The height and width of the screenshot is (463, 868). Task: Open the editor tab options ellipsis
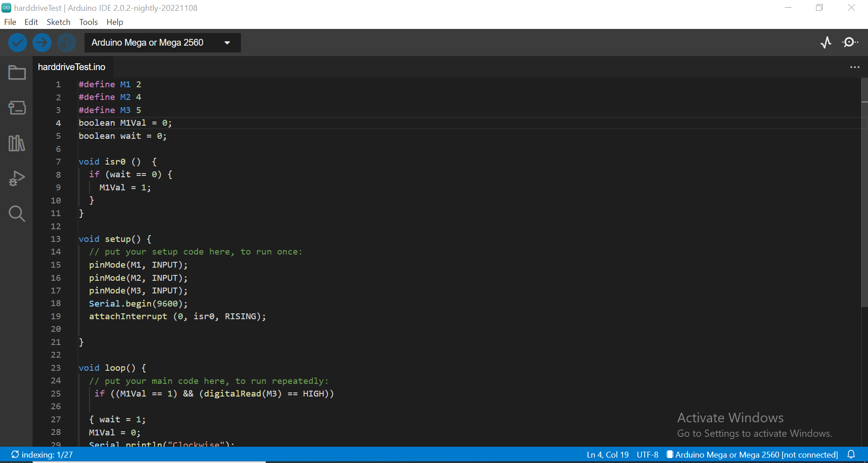[x=854, y=67]
